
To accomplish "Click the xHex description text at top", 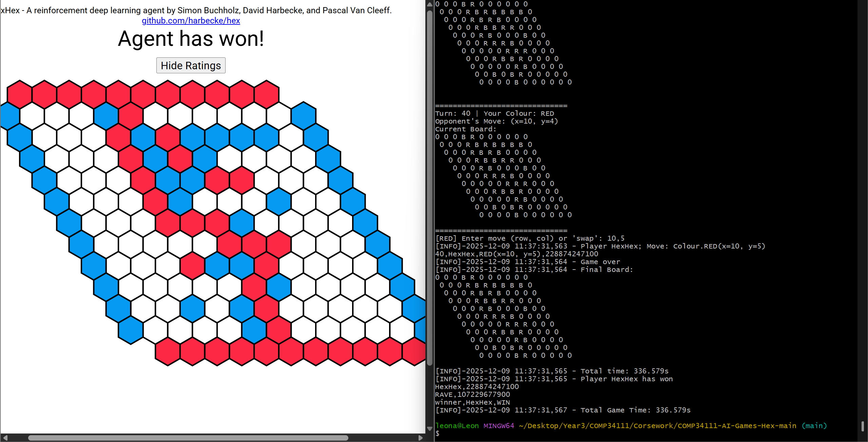I will [196, 11].
